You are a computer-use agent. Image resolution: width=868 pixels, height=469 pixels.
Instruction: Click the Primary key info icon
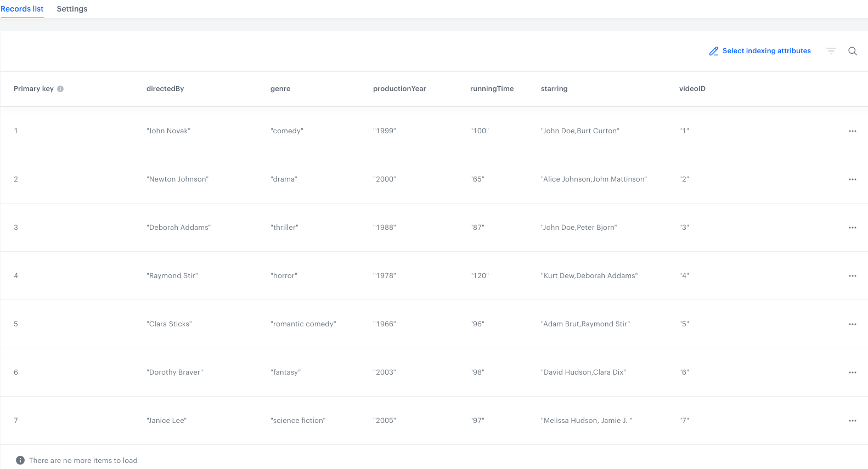point(60,89)
